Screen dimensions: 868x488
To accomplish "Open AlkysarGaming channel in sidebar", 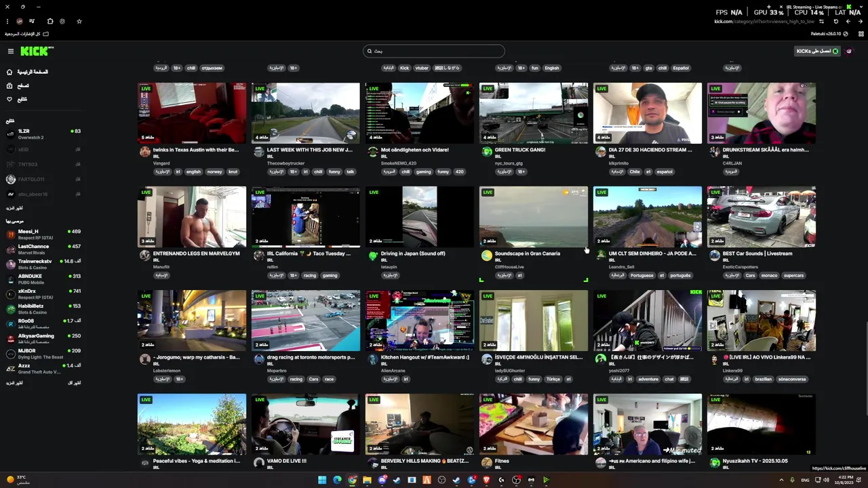I will pos(43,338).
